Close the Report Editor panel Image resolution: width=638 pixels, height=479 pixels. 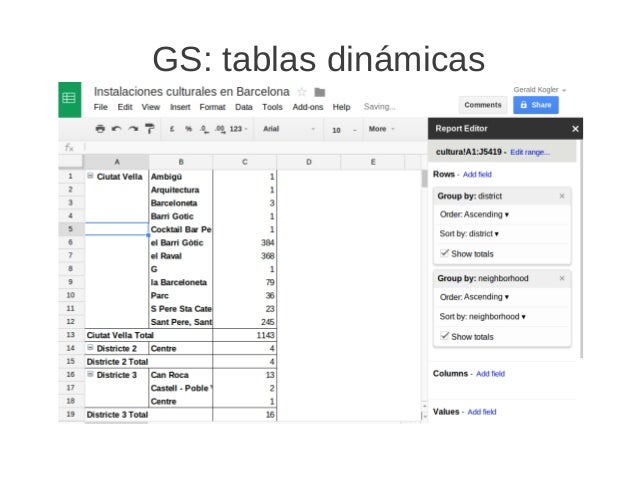(x=575, y=129)
